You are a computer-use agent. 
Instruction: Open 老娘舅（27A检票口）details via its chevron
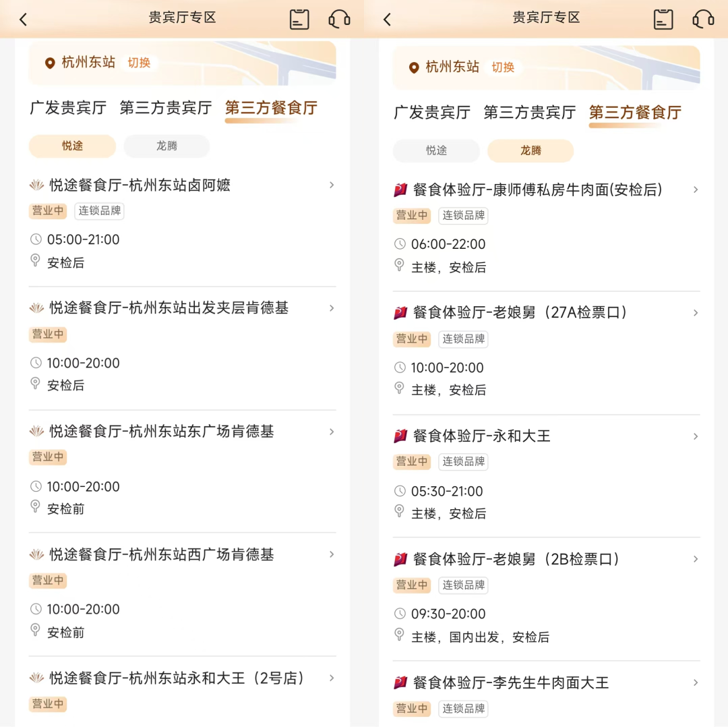pyautogui.click(x=696, y=313)
